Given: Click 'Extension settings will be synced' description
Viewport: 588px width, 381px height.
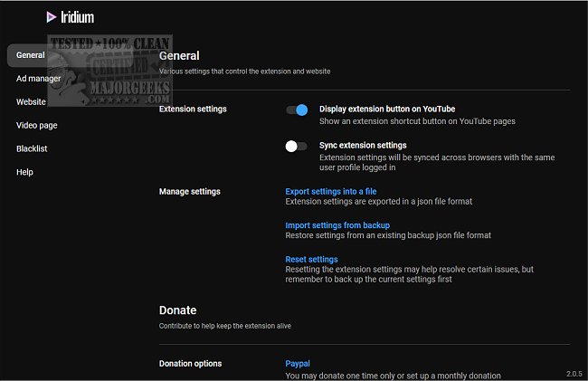Looking at the screenshot, I should click(x=437, y=162).
